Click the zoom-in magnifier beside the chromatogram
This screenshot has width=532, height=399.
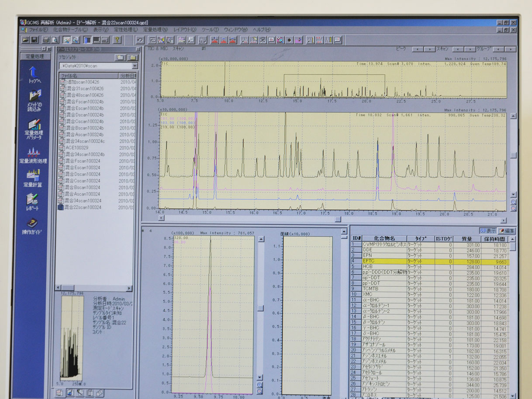tap(514, 202)
